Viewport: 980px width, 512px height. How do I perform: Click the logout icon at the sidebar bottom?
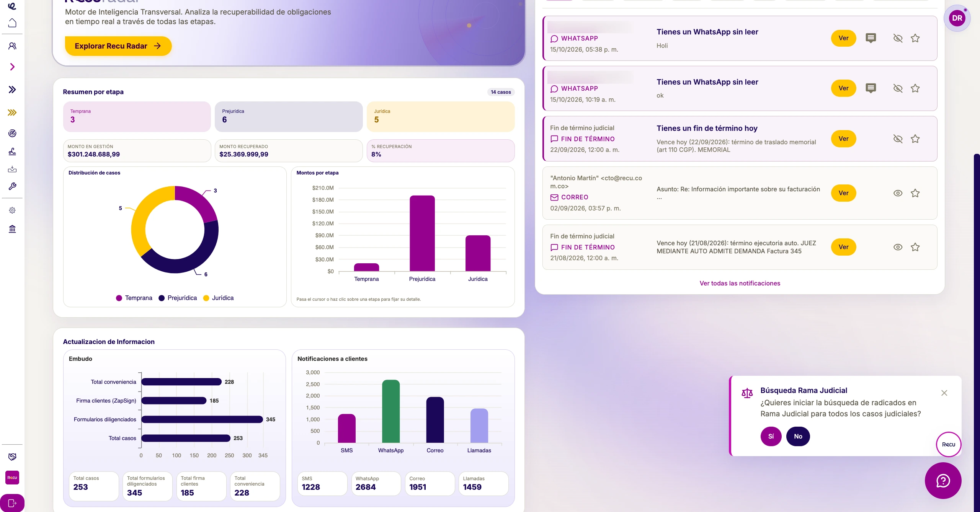coord(12,503)
